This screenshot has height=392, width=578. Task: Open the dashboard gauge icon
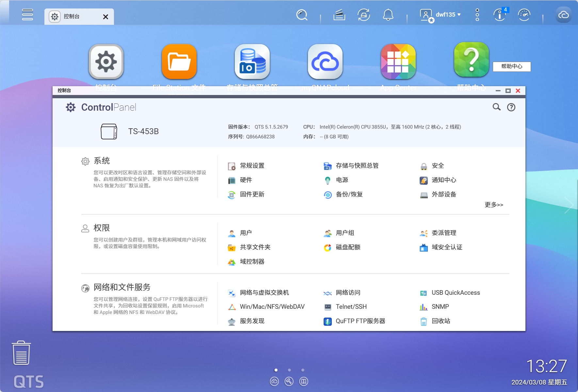[524, 15]
